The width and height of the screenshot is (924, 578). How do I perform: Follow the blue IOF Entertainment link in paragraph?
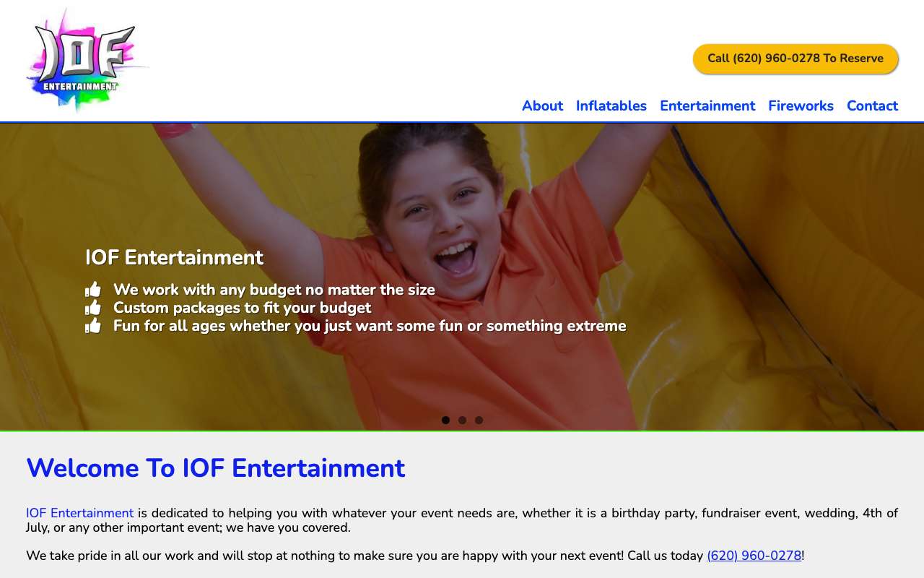[79, 513]
